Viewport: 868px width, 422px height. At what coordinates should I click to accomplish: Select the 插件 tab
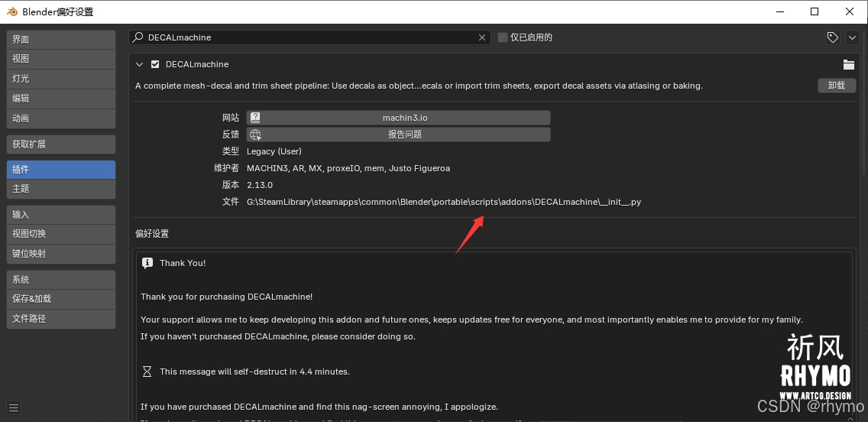(x=61, y=170)
